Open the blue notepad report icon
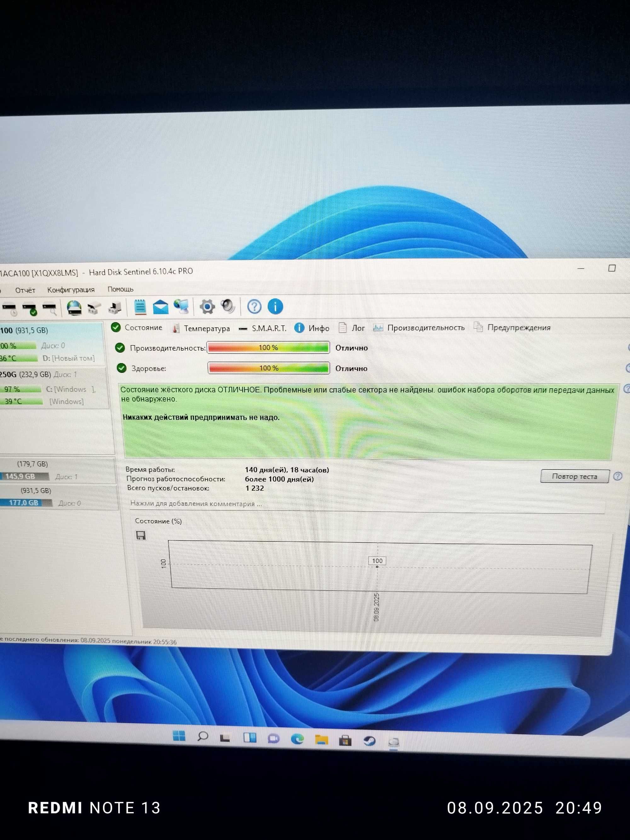The height and width of the screenshot is (840, 630). click(x=140, y=307)
